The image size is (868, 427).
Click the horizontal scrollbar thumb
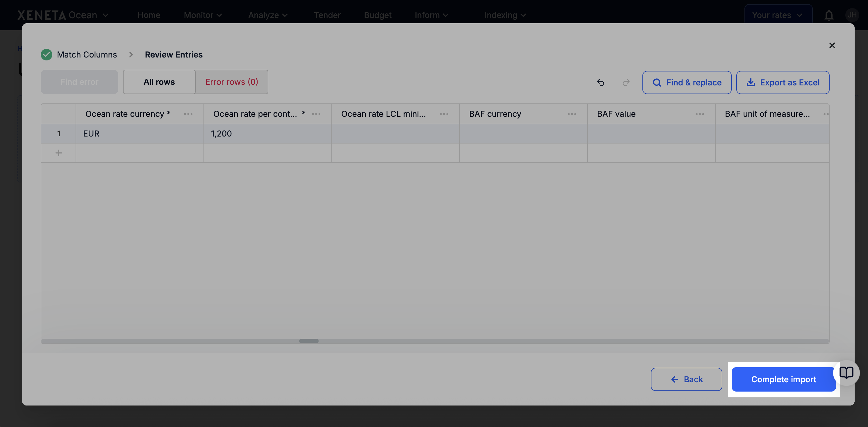tap(309, 341)
